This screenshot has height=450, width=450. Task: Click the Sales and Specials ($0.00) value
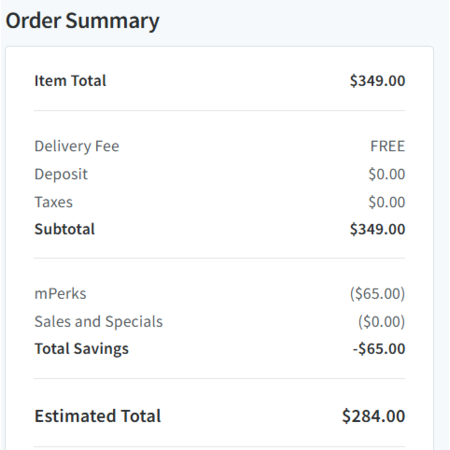point(381,322)
